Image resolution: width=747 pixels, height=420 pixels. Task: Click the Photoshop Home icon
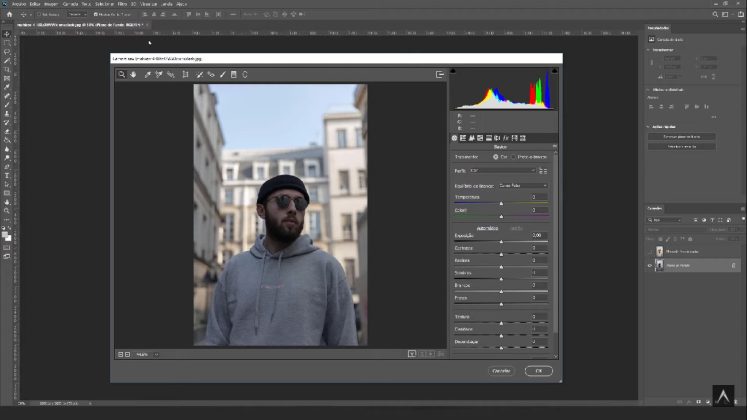pos(10,15)
